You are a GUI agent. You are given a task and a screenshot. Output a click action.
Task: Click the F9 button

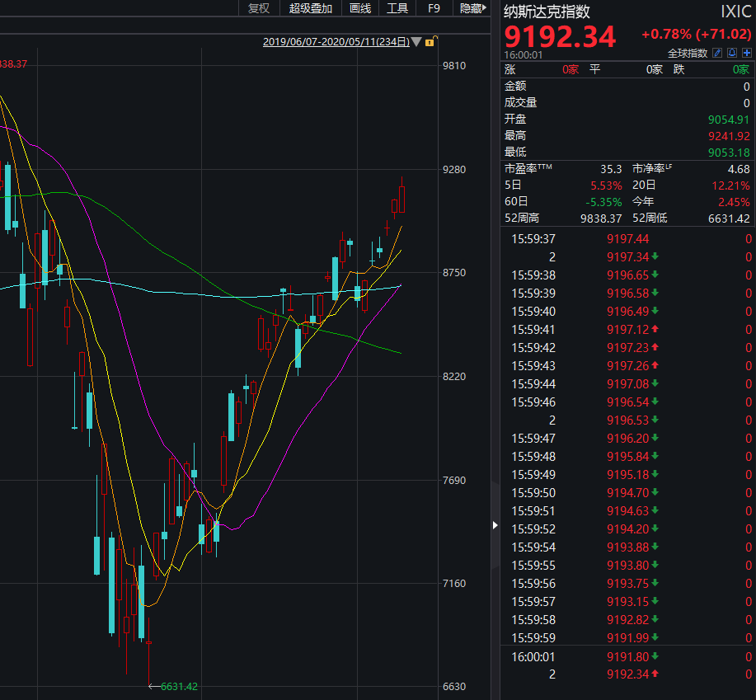click(434, 8)
